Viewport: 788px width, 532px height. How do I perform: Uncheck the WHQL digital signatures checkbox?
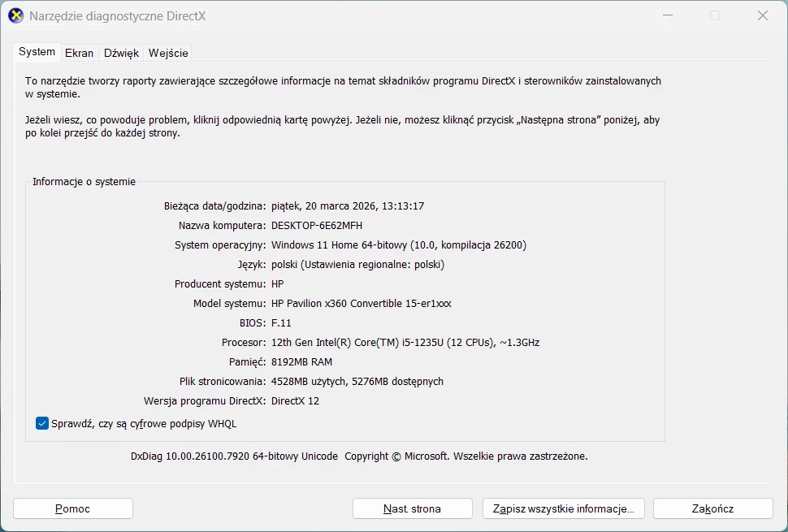pos(42,423)
